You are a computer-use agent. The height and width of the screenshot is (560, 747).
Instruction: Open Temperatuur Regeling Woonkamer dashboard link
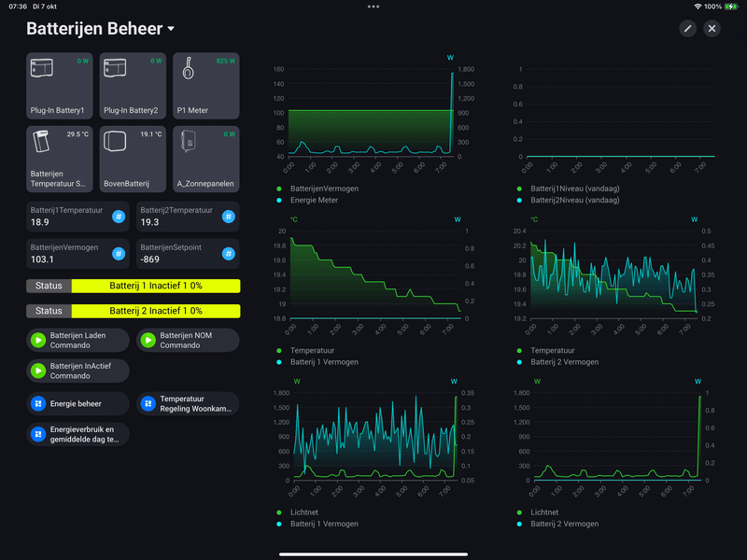click(x=188, y=404)
